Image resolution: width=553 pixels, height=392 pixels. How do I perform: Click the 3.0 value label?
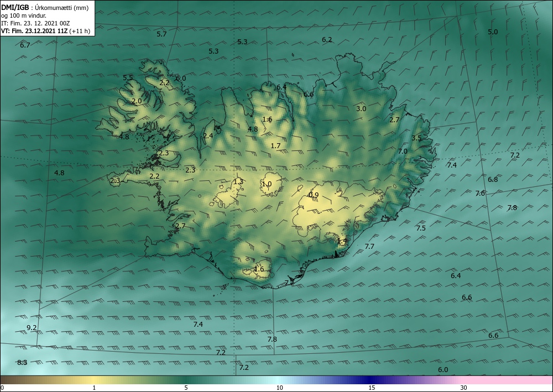pos(361,108)
